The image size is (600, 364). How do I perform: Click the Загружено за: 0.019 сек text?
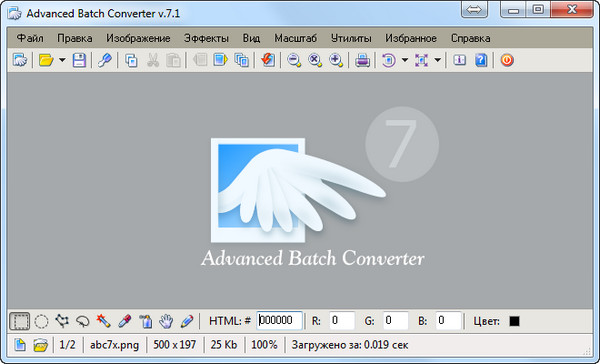[350, 345]
